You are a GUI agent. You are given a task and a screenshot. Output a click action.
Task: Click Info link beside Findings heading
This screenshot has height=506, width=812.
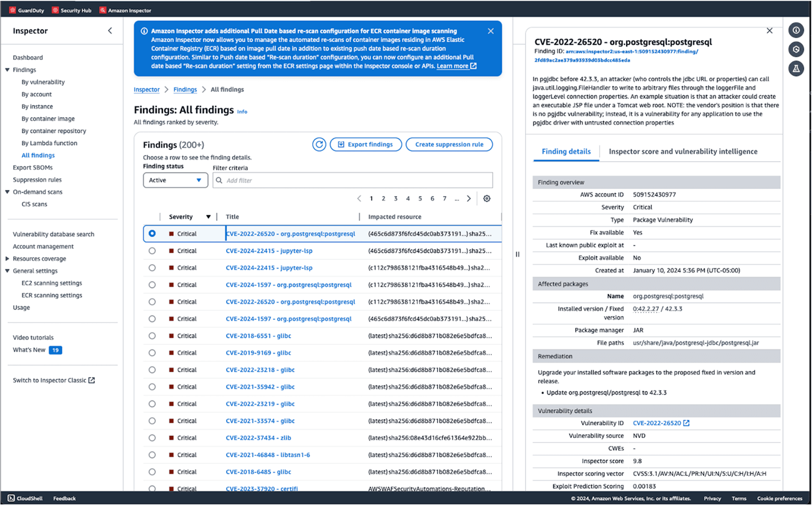coord(242,112)
